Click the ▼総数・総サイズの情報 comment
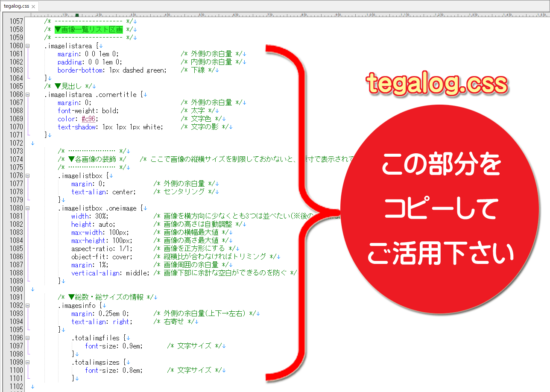550x392 pixels. coord(104,297)
